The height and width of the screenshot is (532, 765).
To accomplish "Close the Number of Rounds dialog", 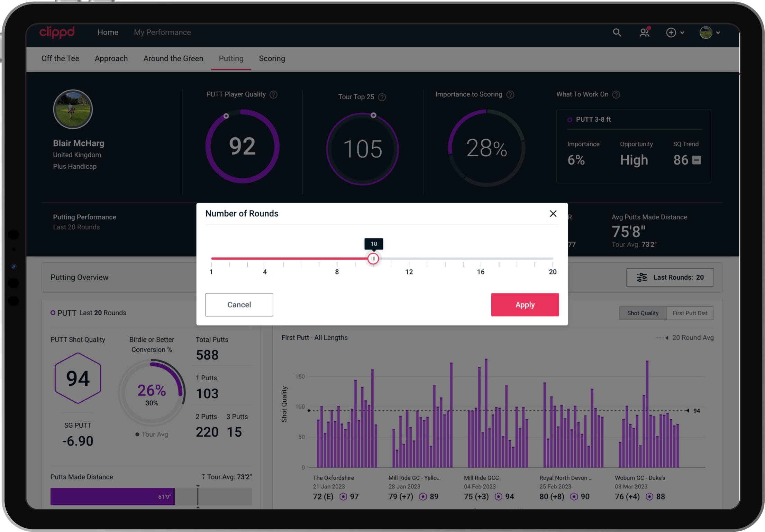I will 553,214.
